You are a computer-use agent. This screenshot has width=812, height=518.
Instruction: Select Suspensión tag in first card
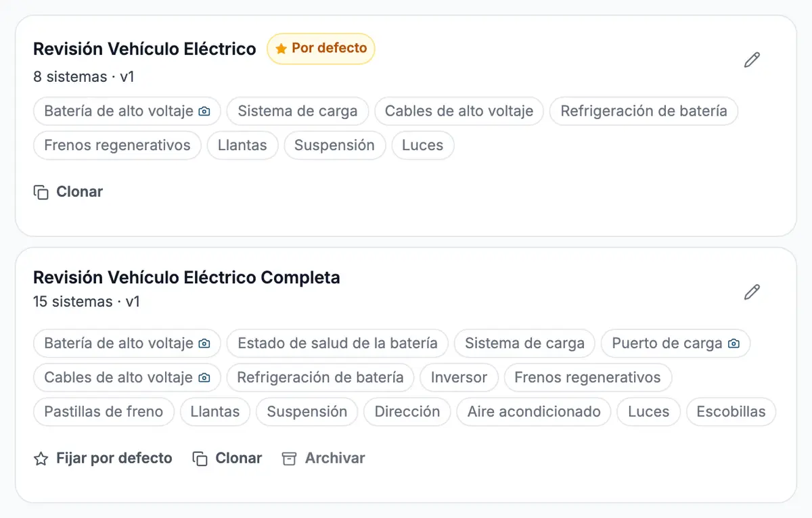[x=334, y=145]
